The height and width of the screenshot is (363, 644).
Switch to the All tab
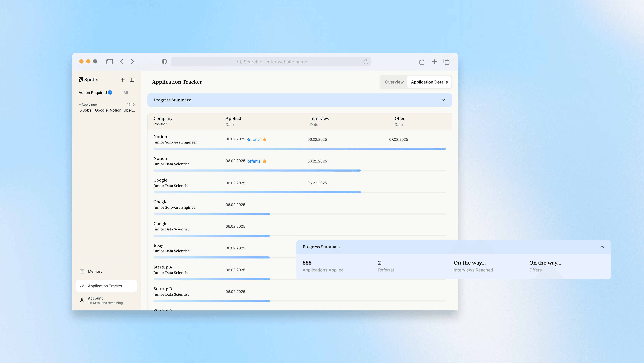[125, 93]
